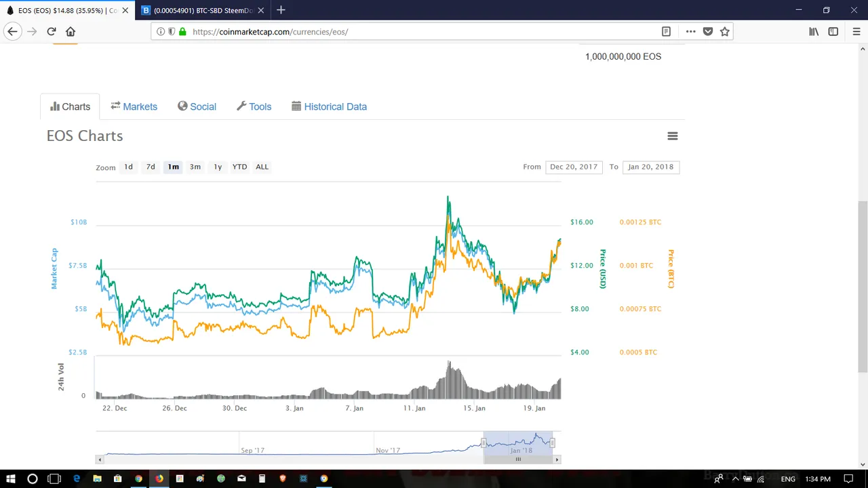868x488 pixels.
Task: Reload the current page
Action: pos(52,31)
